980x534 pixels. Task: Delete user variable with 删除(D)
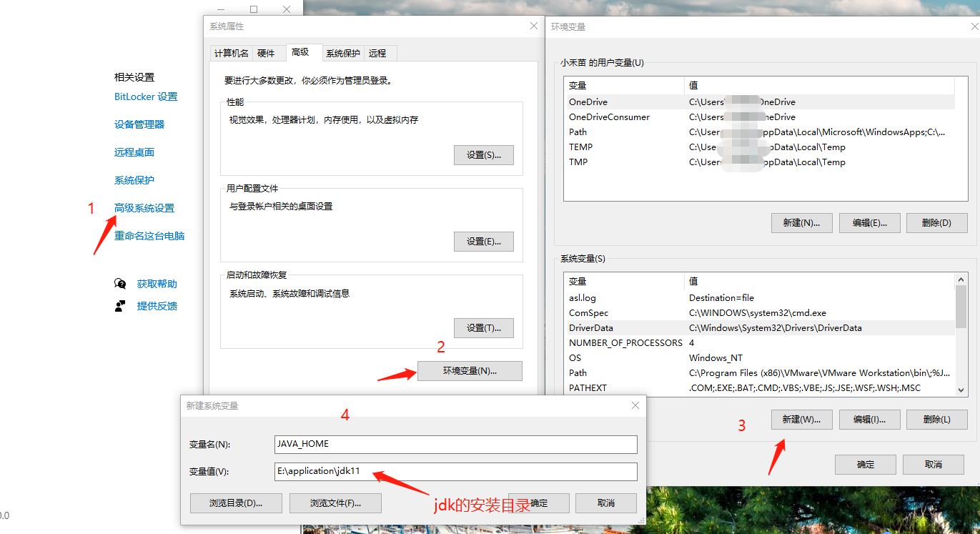click(x=936, y=222)
